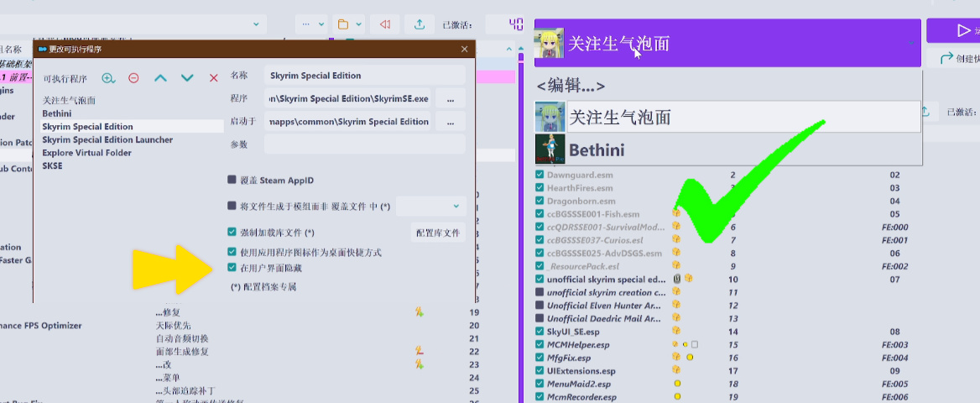Click the 已激活 counter showing 40
Image resolution: width=980 pixels, height=403 pixels.
(x=505, y=25)
